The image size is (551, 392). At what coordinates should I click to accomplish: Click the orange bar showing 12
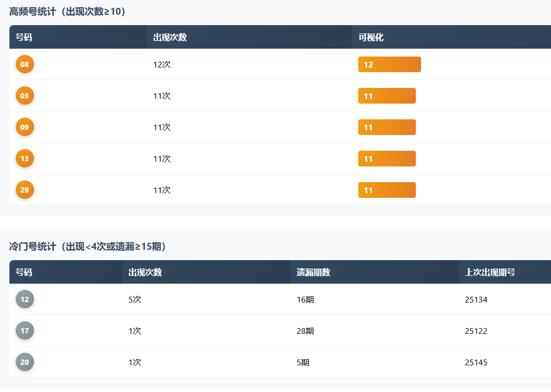[x=389, y=64]
